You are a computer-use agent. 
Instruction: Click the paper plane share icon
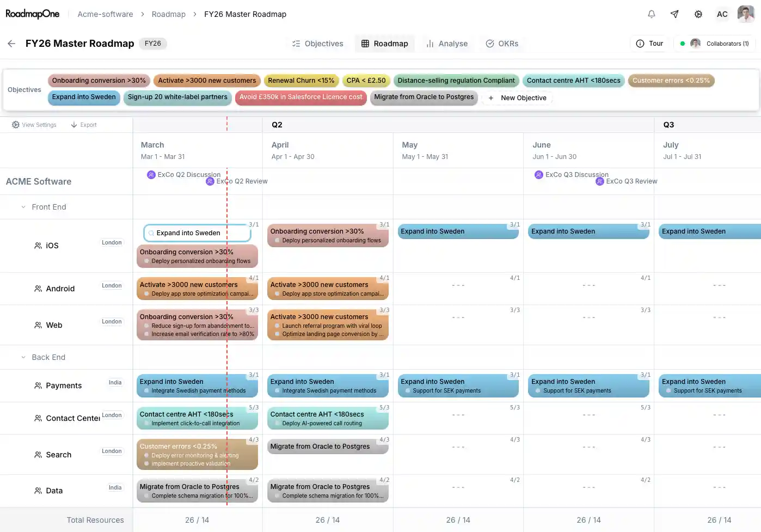pos(674,14)
